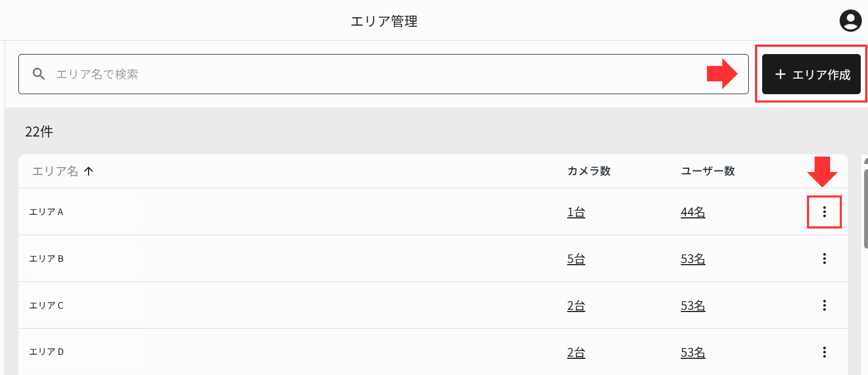
Task: Open the 2台 camera link for エリア D
Action: pyautogui.click(x=576, y=353)
